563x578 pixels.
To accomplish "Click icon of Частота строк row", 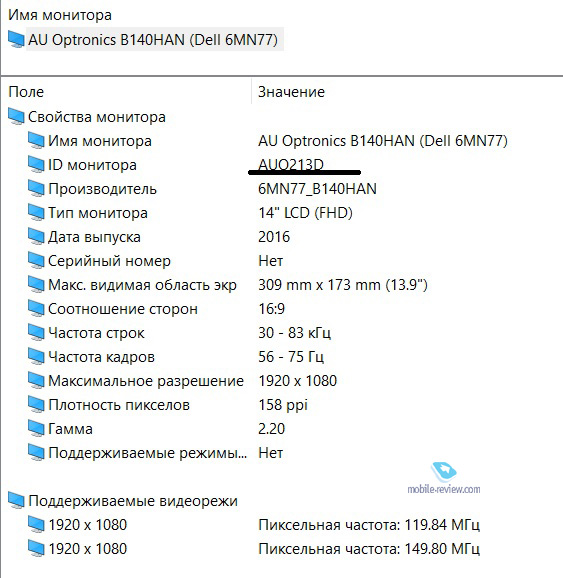I will click(36, 332).
